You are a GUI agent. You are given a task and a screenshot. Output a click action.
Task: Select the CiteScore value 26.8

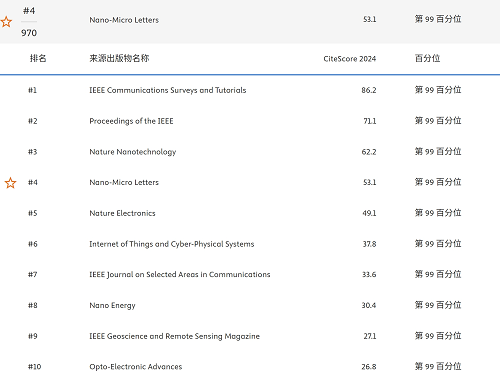click(369, 367)
